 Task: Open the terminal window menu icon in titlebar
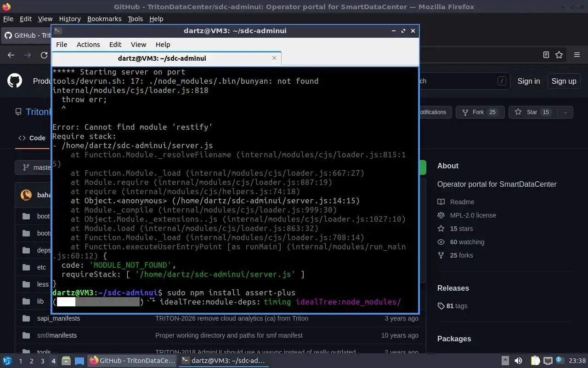point(58,31)
